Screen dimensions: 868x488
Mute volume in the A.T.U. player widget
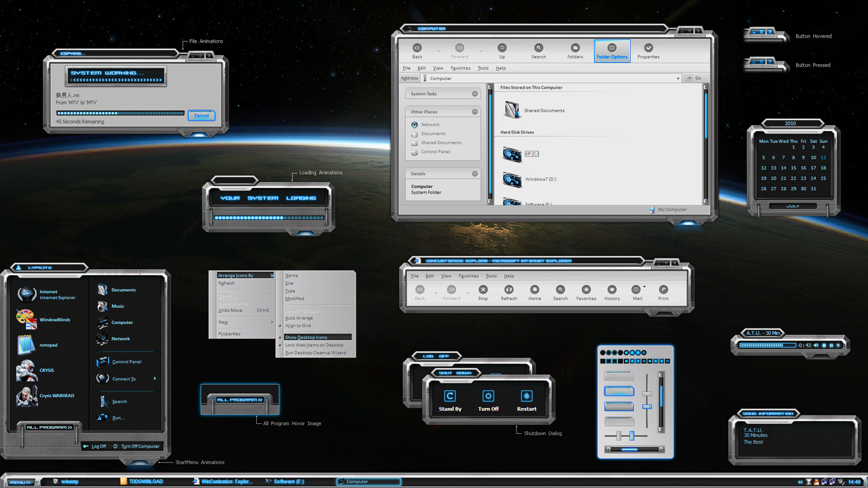[816, 345]
